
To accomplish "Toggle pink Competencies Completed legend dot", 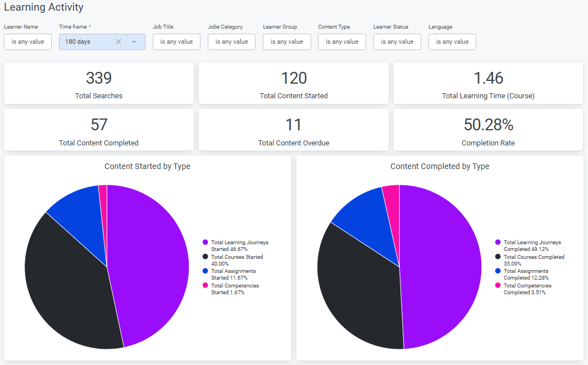I will point(498,285).
